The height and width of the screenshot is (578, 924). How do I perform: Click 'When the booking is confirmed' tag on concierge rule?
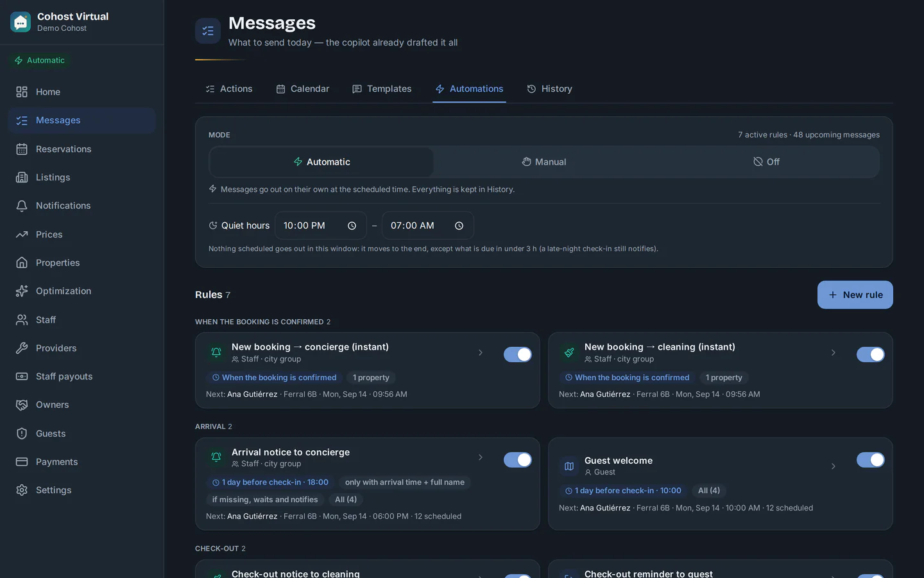click(x=274, y=378)
